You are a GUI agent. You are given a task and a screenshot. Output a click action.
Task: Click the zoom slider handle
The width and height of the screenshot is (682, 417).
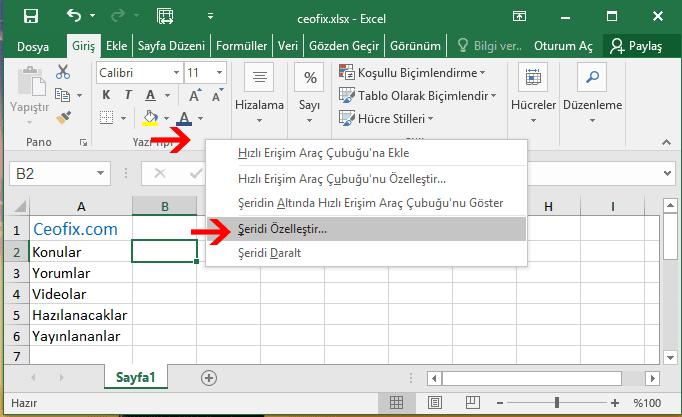pyautogui.click(x=557, y=403)
